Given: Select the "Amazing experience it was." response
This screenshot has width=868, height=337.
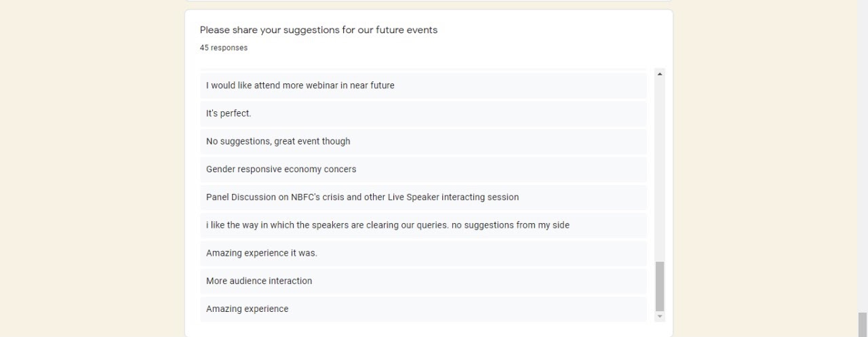Looking at the screenshot, I should tap(261, 253).
